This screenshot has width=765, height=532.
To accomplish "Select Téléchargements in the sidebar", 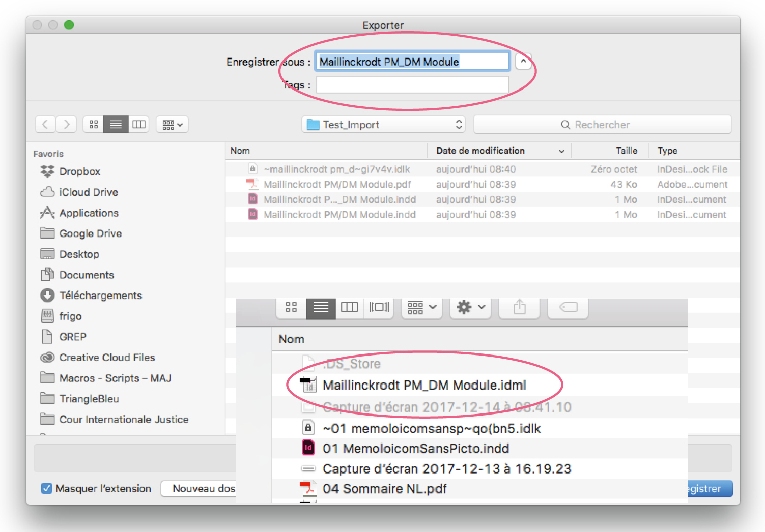I will click(x=91, y=295).
